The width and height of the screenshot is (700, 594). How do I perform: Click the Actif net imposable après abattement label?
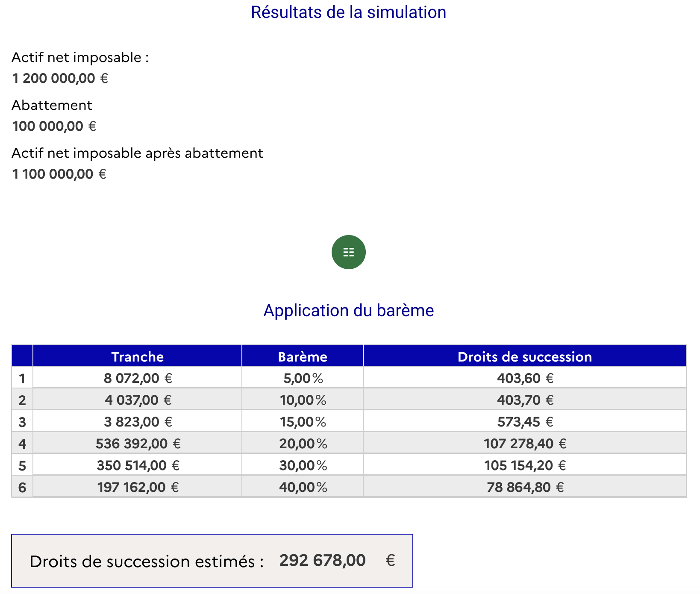[x=137, y=153]
